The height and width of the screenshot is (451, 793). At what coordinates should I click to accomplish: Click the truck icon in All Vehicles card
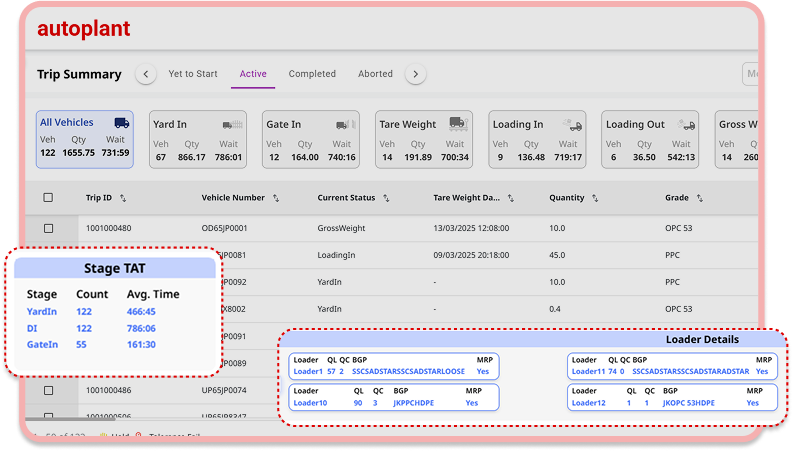pyautogui.click(x=121, y=123)
